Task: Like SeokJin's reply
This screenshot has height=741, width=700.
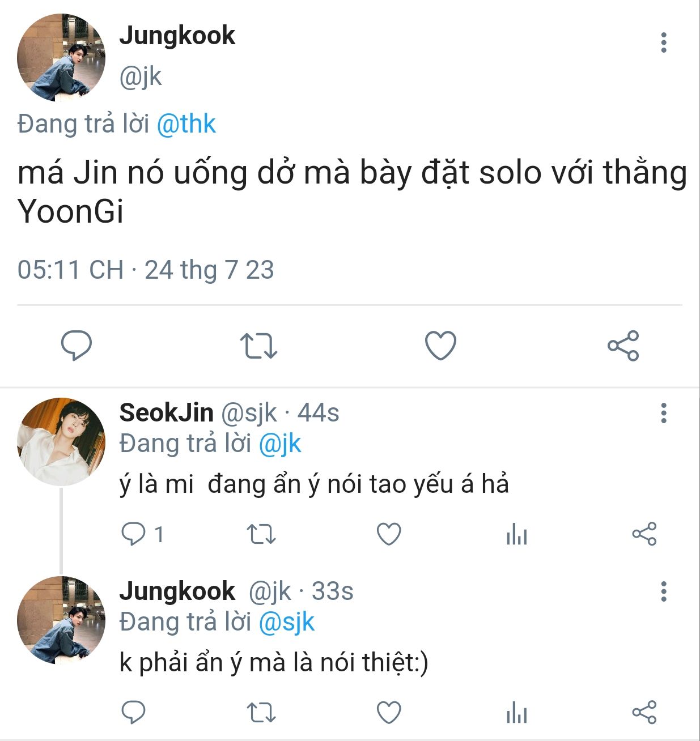Action: pyautogui.click(x=389, y=534)
